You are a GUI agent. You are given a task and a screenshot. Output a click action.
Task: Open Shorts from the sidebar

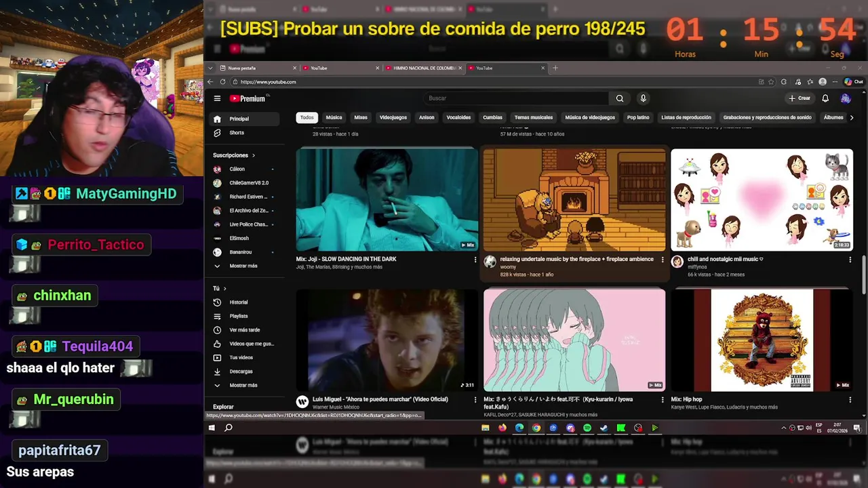(x=245, y=133)
